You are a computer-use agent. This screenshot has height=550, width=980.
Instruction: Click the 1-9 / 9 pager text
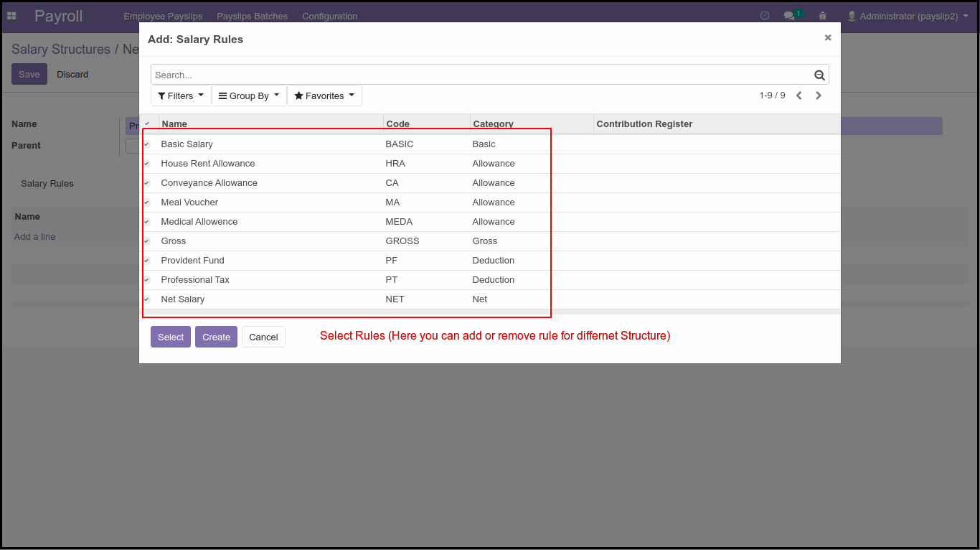pyautogui.click(x=772, y=95)
